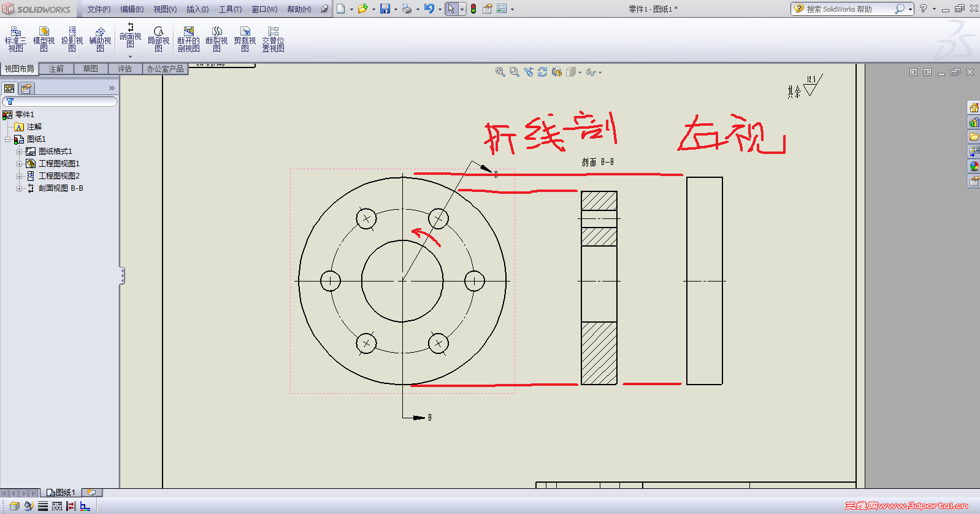Click the FeatureManager design tree tab icon
Image resolution: width=980 pixels, height=514 pixels.
[9, 88]
